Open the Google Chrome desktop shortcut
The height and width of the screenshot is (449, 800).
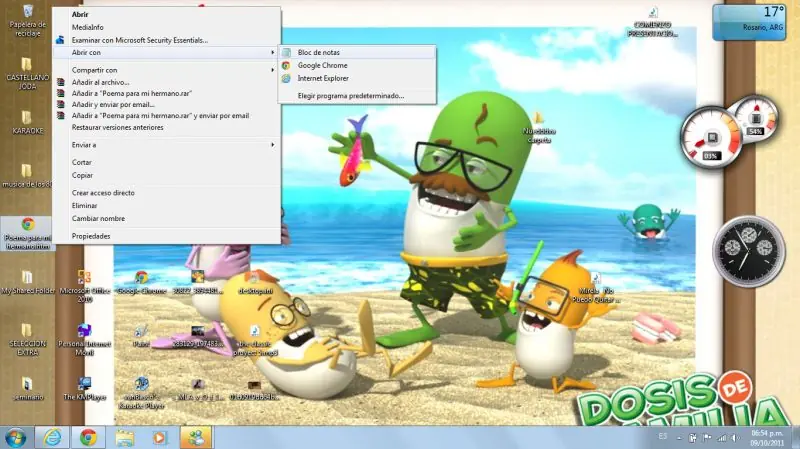(x=142, y=283)
